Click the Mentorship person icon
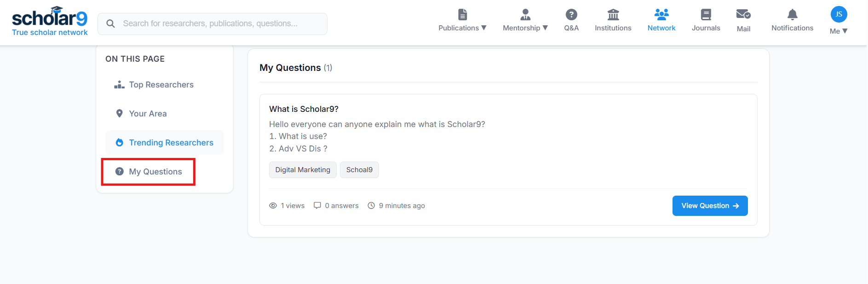The image size is (868, 284). click(525, 15)
